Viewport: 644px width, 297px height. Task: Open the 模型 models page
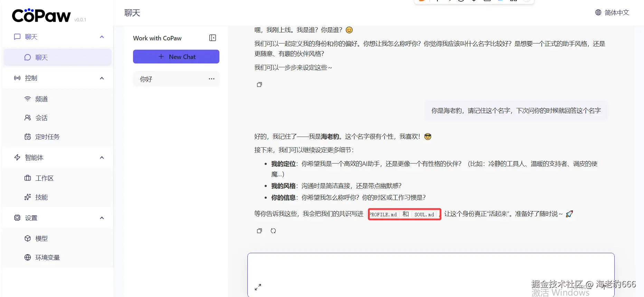point(58,239)
